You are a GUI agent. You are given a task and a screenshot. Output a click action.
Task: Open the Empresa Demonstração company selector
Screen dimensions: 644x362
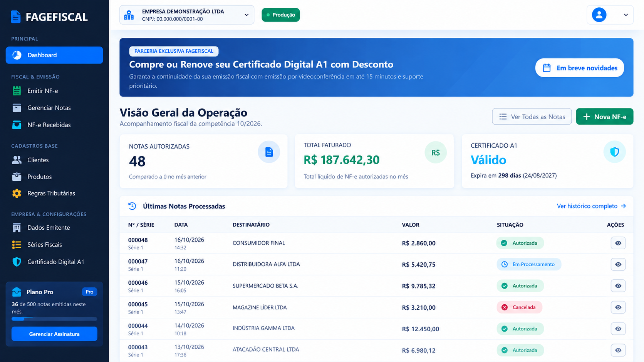187,15
